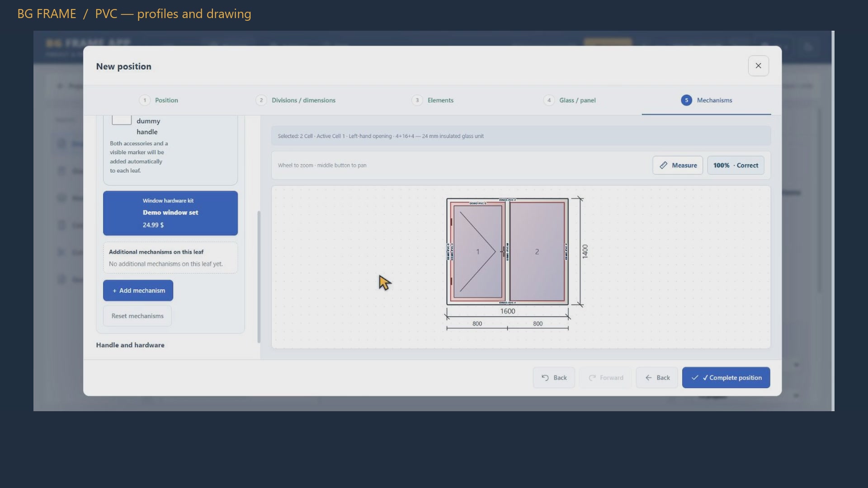Click the undo Back arrow icon
This screenshot has width=868, height=488.
click(545, 378)
